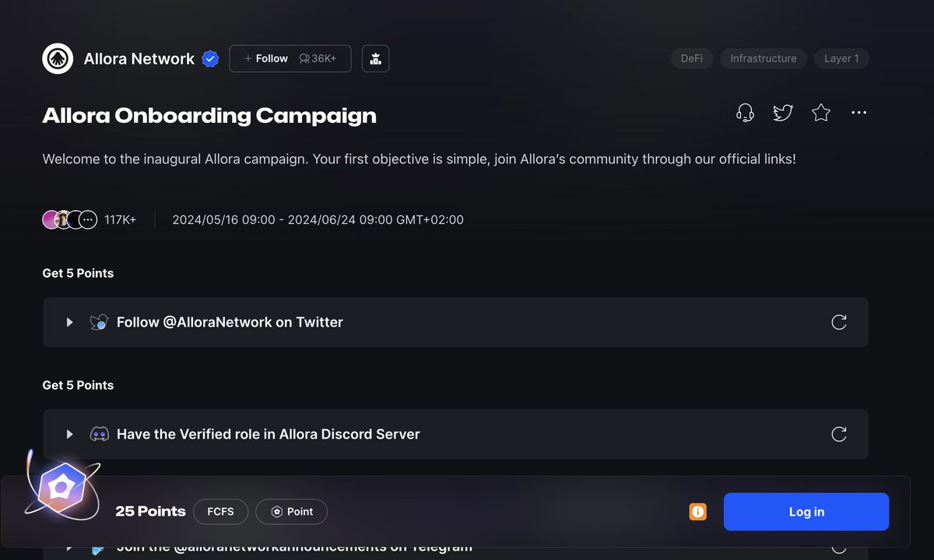Select the FCFS pill
The image size is (934, 560).
pyautogui.click(x=220, y=512)
